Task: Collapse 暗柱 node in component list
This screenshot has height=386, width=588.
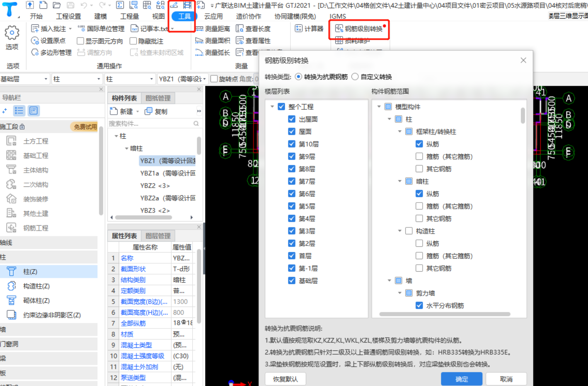Action: pyautogui.click(x=126, y=148)
